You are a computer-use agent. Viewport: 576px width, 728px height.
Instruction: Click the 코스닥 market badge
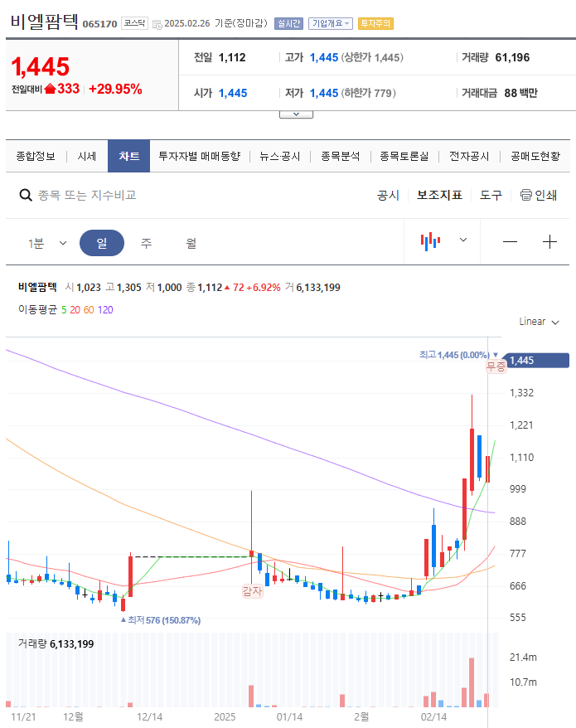pyautogui.click(x=134, y=23)
